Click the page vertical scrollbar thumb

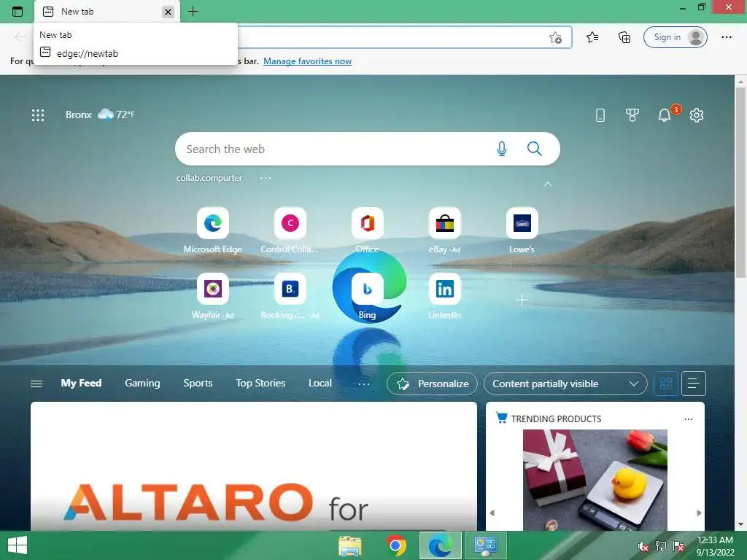(740, 182)
